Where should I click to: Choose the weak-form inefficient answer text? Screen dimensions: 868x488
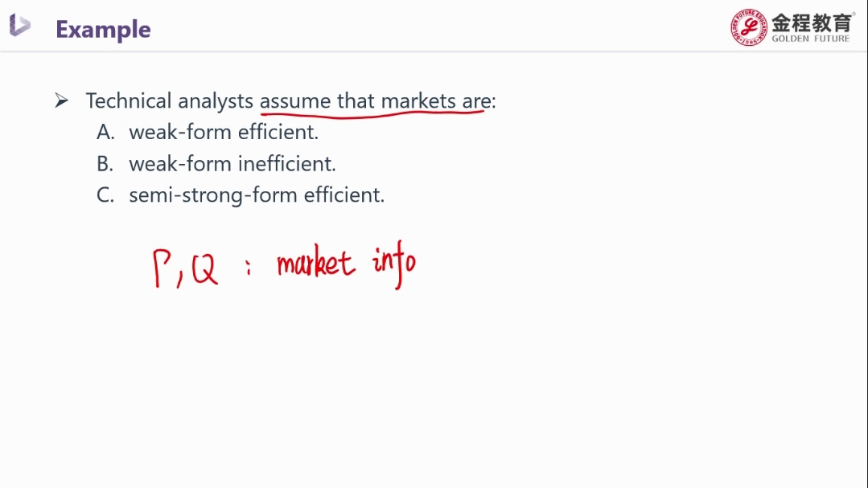tap(232, 164)
